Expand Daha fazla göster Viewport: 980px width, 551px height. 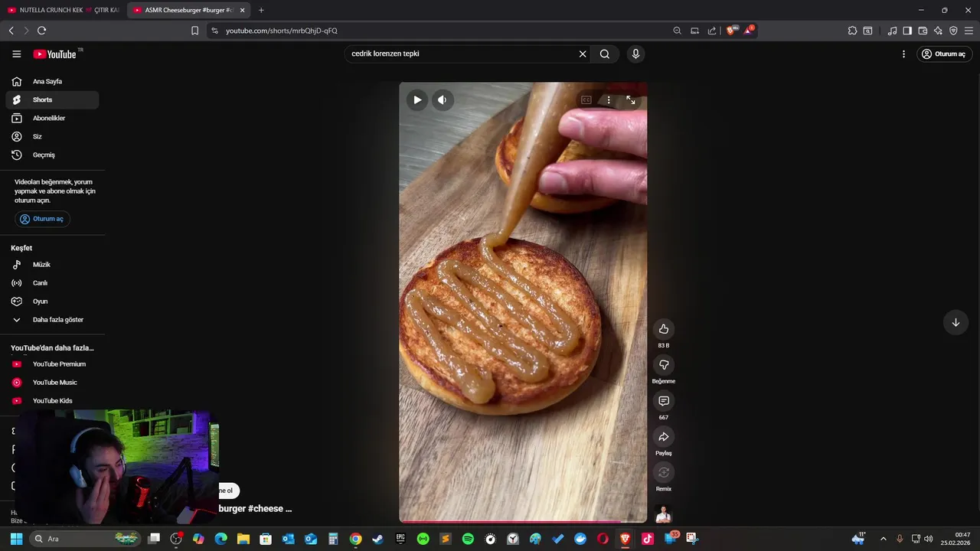pos(52,319)
